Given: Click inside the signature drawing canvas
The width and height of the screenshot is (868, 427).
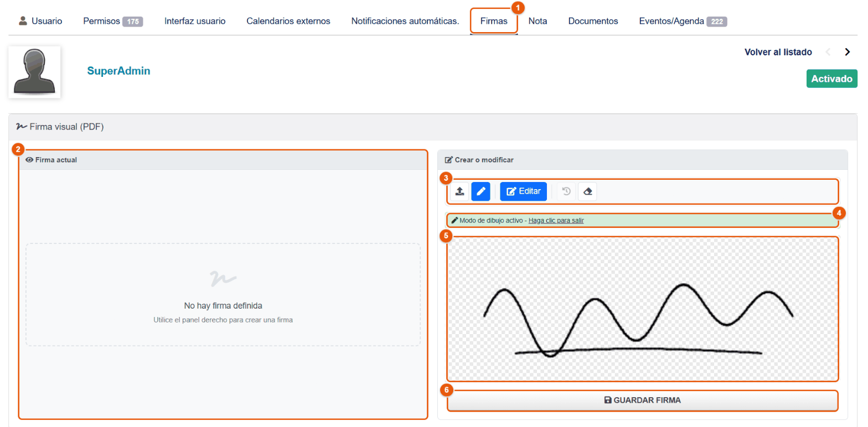Looking at the screenshot, I should pos(643,309).
